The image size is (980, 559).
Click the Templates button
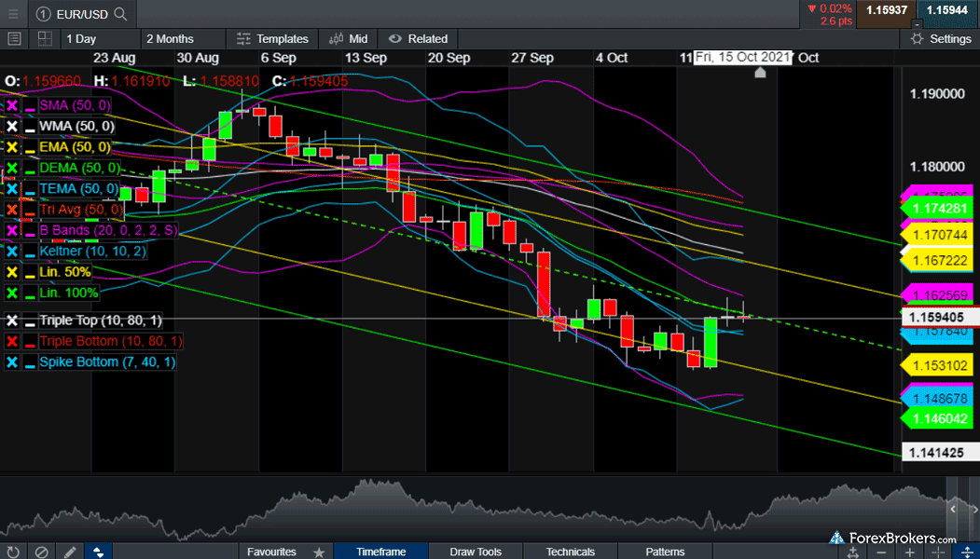(x=272, y=39)
